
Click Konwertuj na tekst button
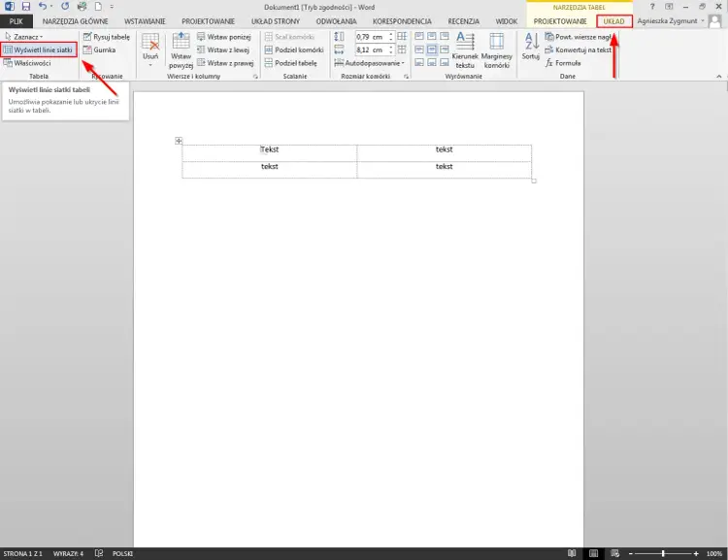tap(579, 49)
